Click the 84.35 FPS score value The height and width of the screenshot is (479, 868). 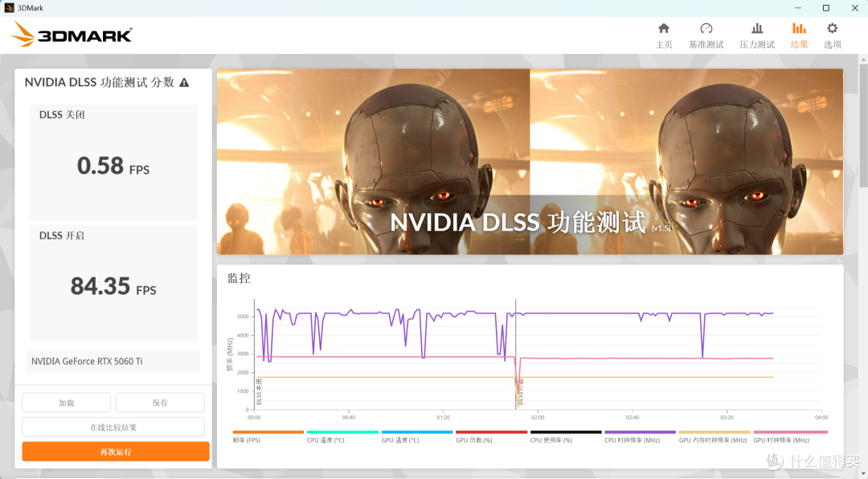113,286
